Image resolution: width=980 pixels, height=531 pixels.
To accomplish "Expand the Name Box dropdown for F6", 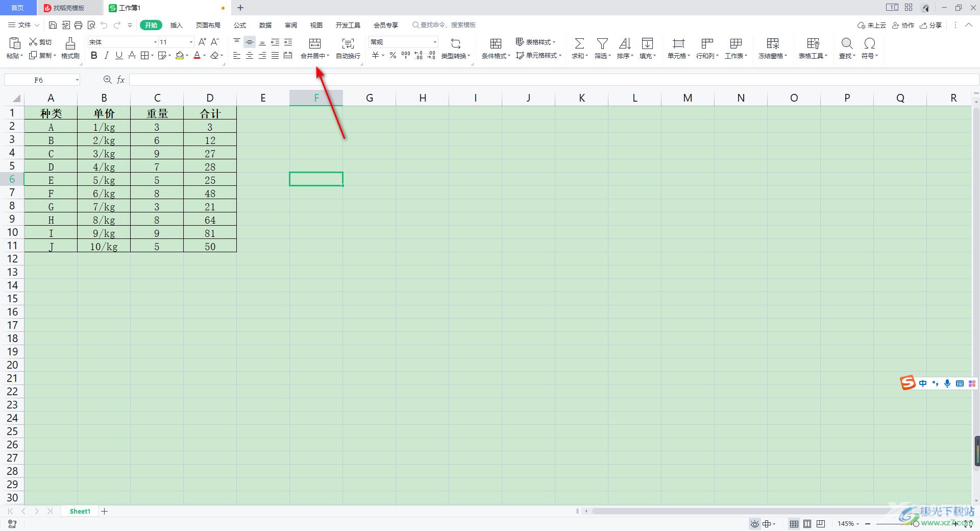I will 77,80.
